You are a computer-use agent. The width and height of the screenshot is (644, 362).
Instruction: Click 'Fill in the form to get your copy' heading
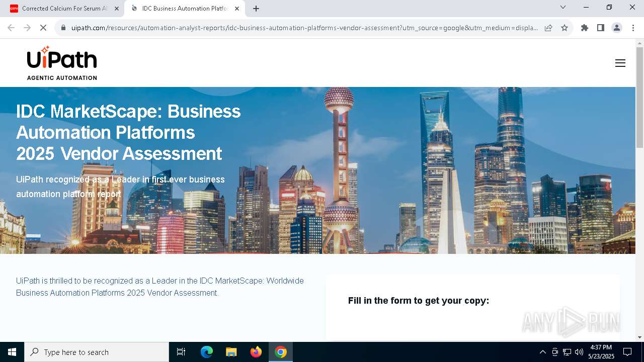coord(419,301)
